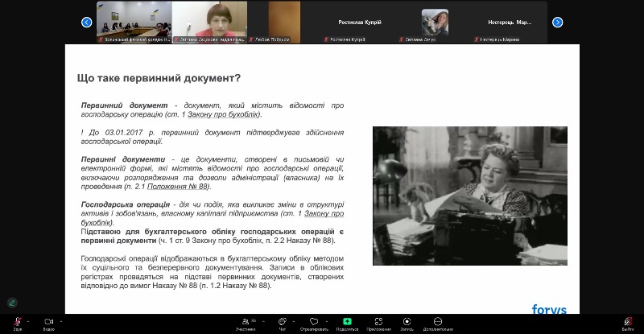Open the 'Закону про' link in Господарська операція paragraph

[x=324, y=213]
